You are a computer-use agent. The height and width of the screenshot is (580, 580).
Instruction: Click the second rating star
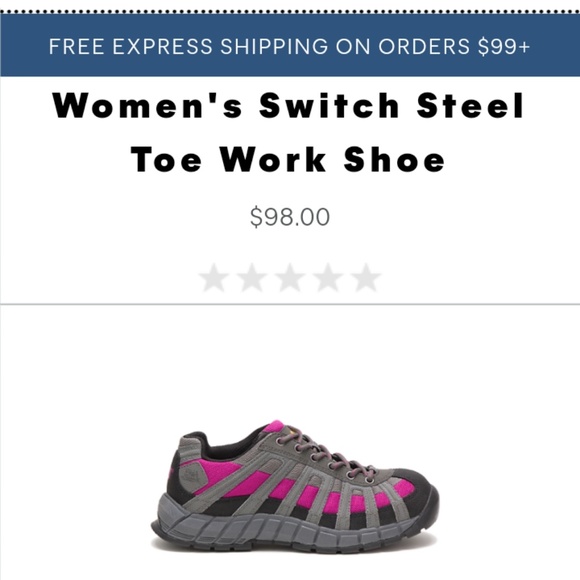click(252, 277)
